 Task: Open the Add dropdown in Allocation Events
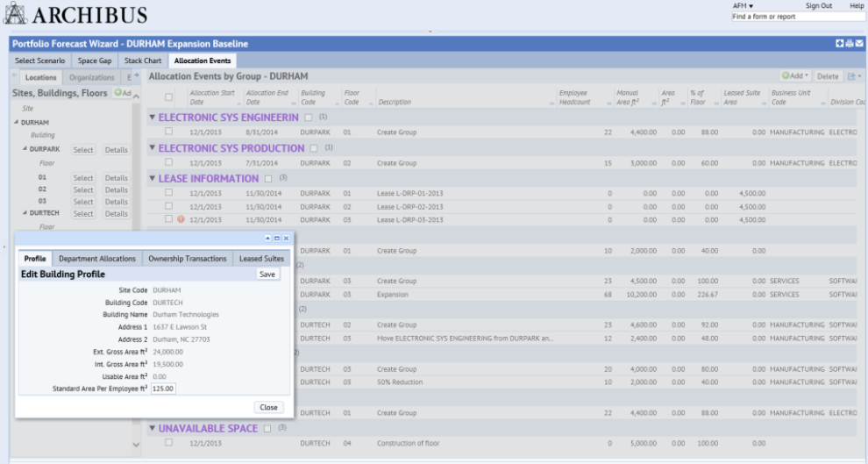coord(795,75)
